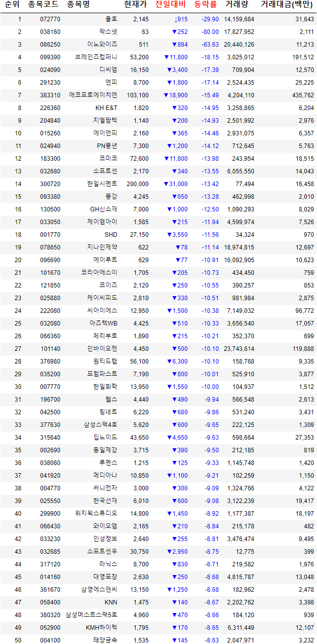Select stock name 링네트
The height and width of the screenshot is (644, 317).
click(x=108, y=412)
